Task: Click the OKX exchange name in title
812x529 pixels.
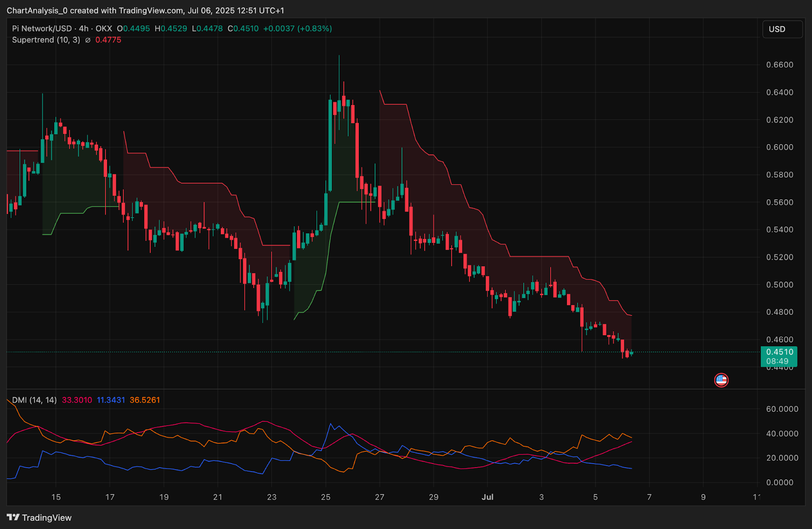Action: coord(104,29)
